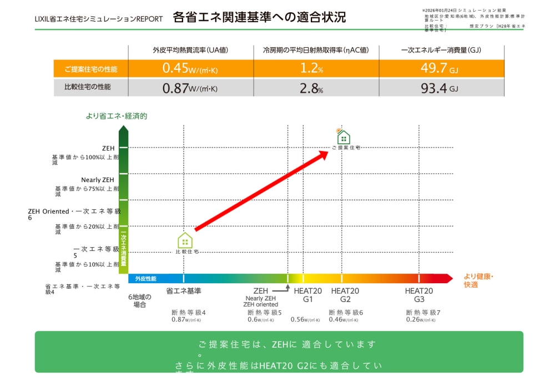555x392 pixels.
Task: Click the vertical green energy consumption arrow
Action: (123, 200)
